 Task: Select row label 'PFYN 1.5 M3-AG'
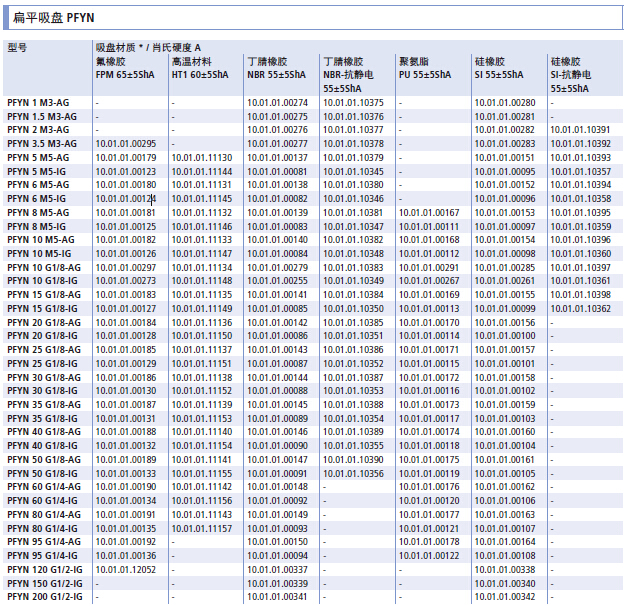click(x=42, y=117)
